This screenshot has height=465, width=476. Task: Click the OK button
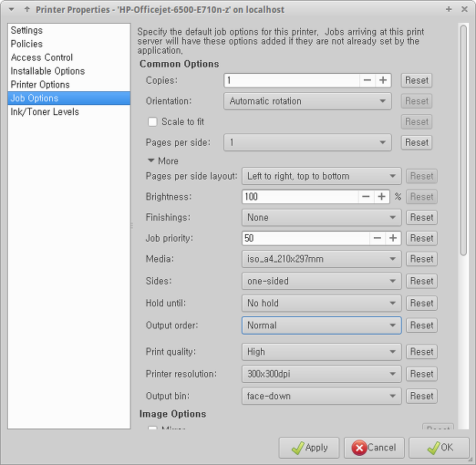point(439,447)
